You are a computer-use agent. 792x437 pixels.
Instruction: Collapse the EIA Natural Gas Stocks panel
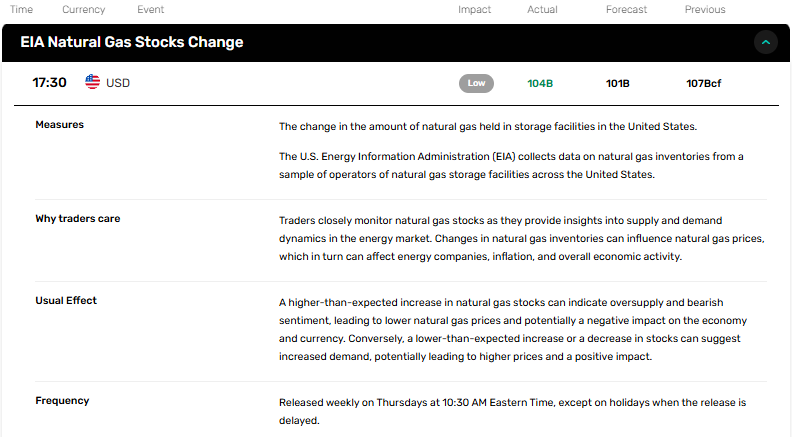pos(766,42)
